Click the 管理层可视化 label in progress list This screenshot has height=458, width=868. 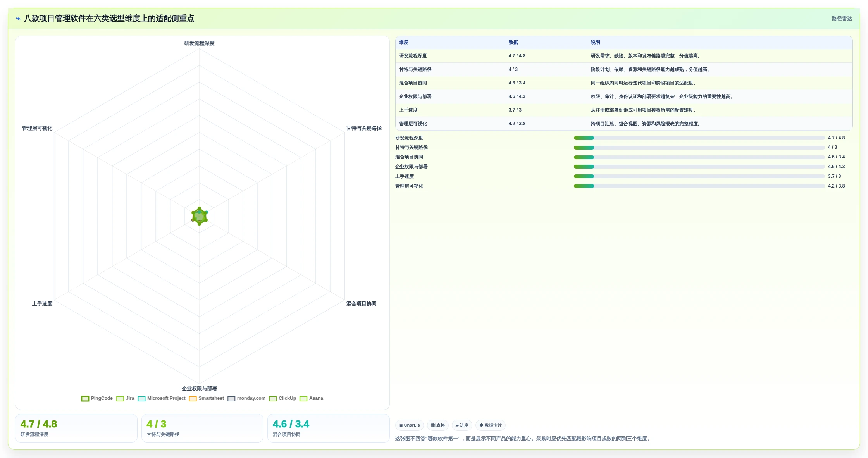pyautogui.click(x=409, y=186)
